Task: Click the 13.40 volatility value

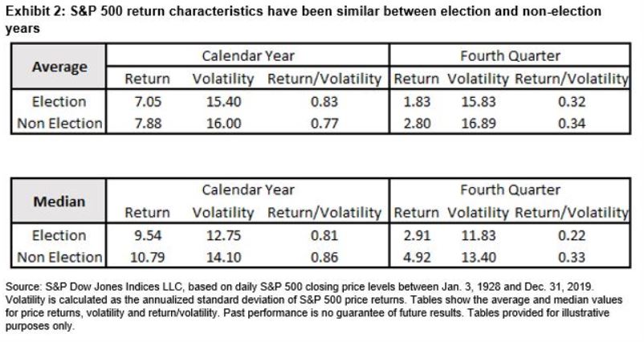Action: pos(478,258)
